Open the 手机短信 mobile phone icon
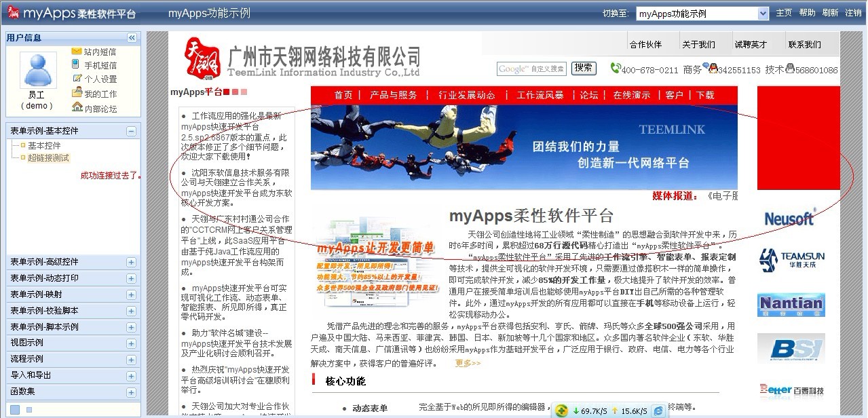Image resolution: width=868 pixels, height=418 pixels. click(x=77, y=65)
